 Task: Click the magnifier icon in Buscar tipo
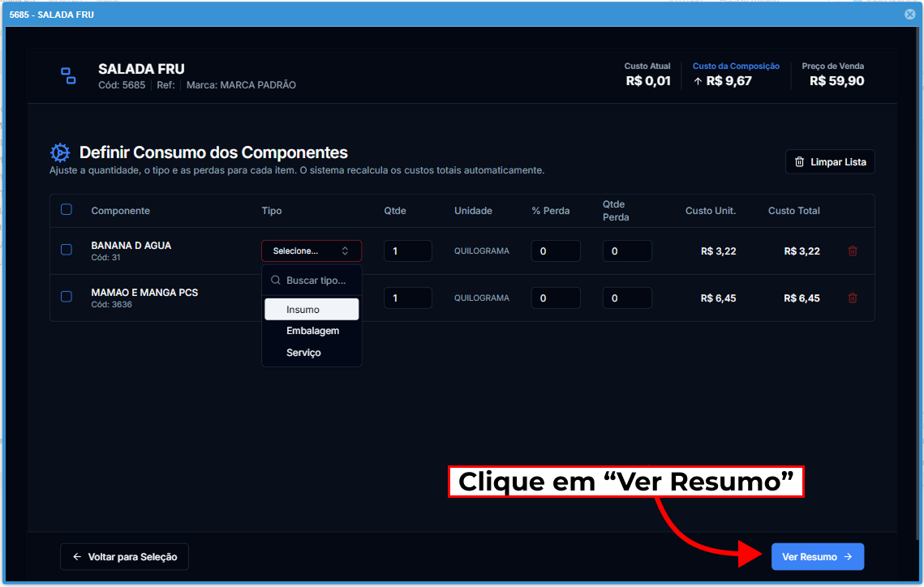pos(276,281)
